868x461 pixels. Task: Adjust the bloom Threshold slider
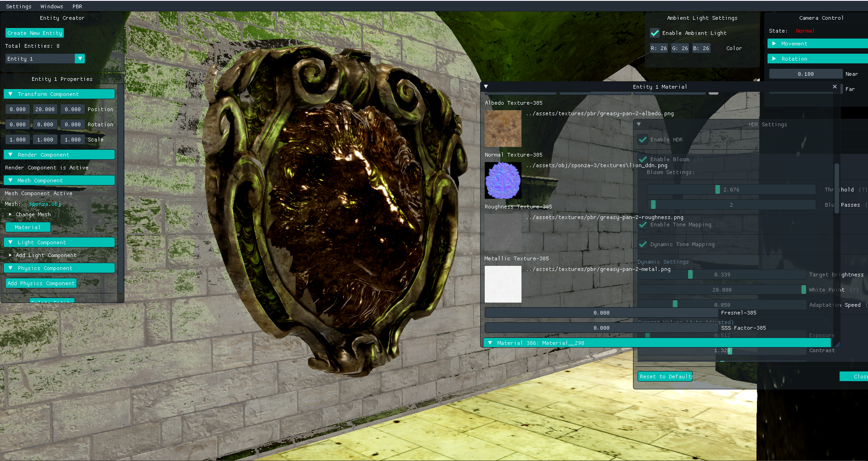(x=731, y=190)
